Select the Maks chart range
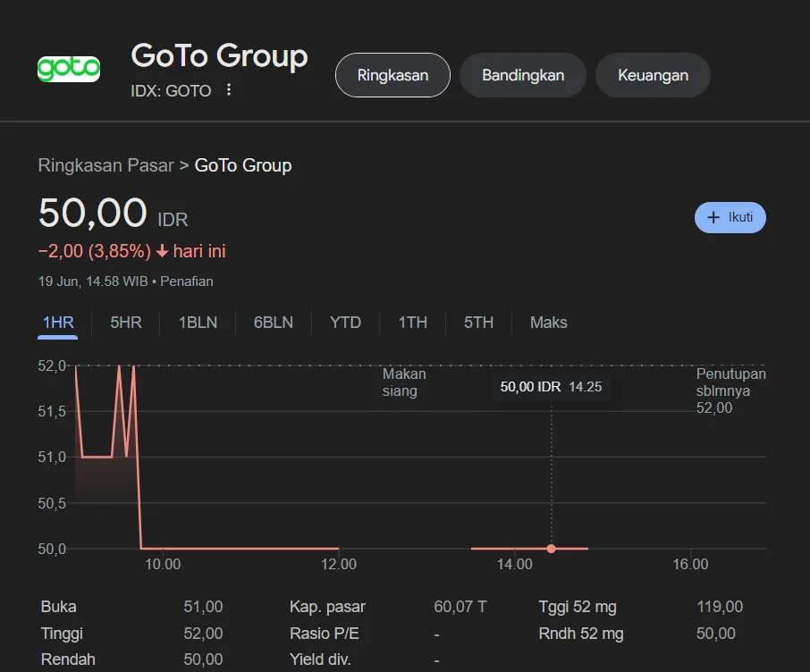Screen dimensions: 810x672 coord(549,323)
